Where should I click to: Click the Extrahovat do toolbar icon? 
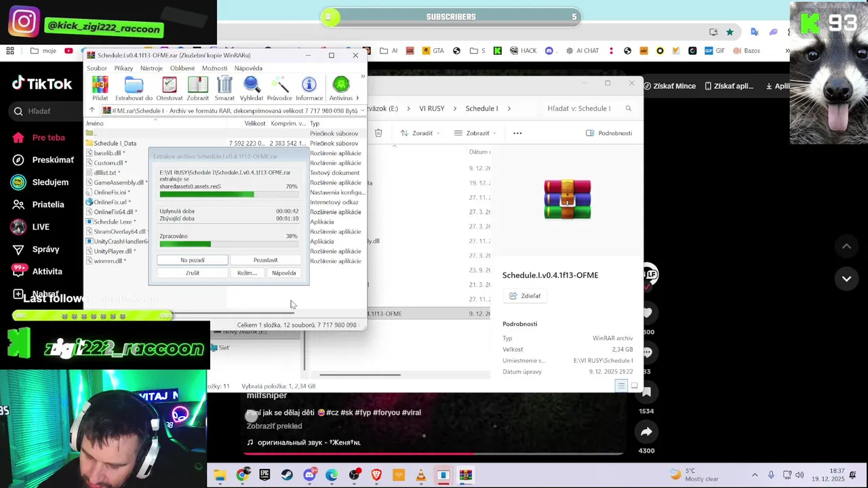pyautogui.click(x=134, y=88)
